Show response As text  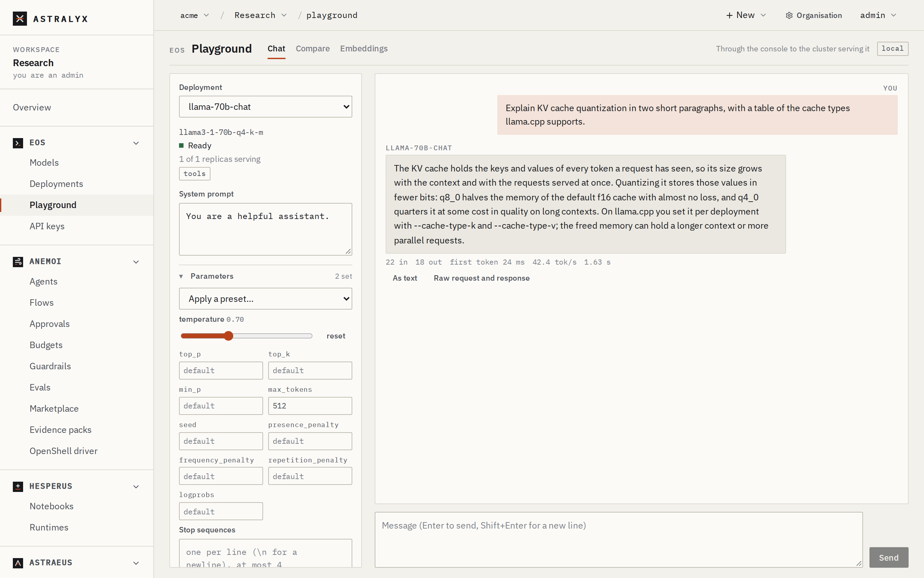point(405,278)
